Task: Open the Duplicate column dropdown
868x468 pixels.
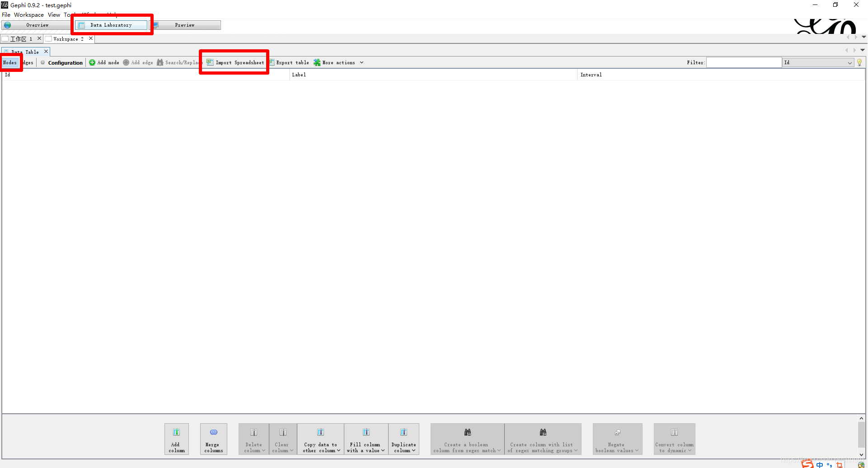Action: click(x=404, y=439)
